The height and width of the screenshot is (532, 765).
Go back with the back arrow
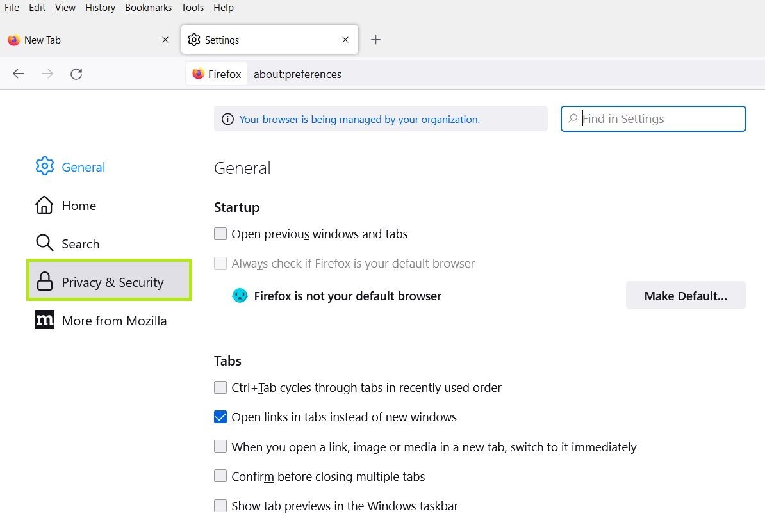tap(19, 74)
